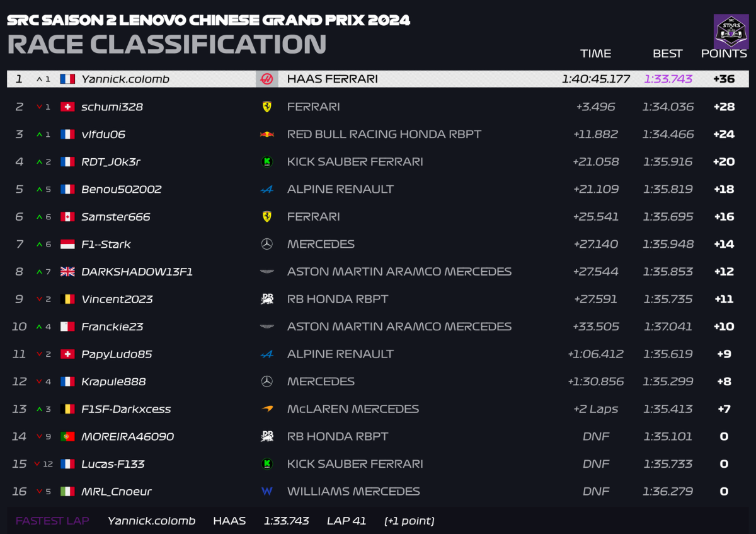756x534 pixels.
Task: Click the POINTS column header
Action: click(x=724, y=54)
